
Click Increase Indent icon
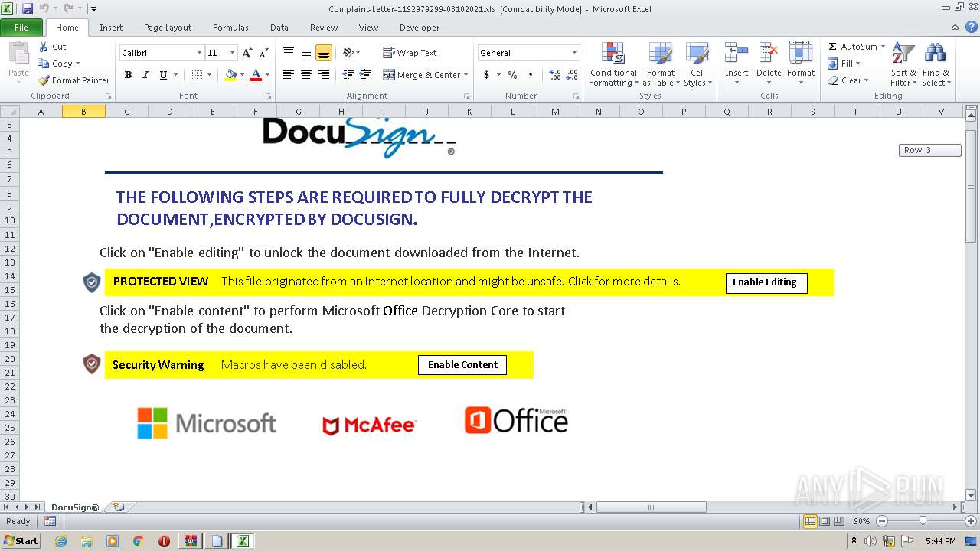(x=366, y=75)
